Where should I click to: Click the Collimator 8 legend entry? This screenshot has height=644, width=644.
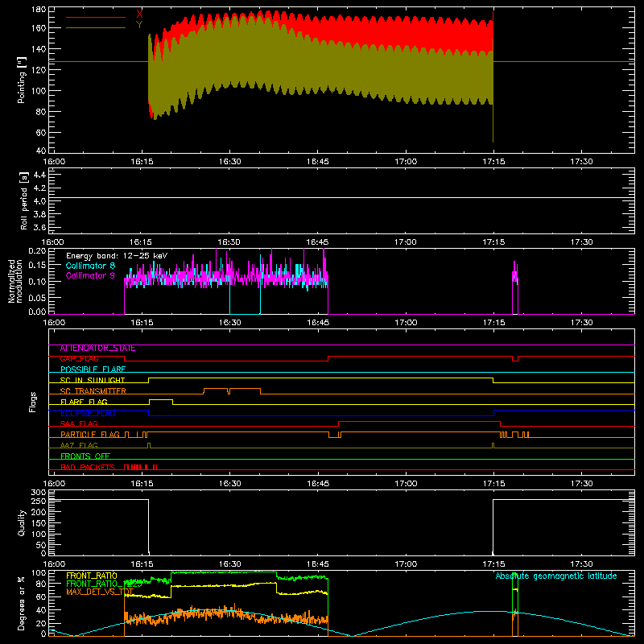pyautogui.click(x=90, y=266)
